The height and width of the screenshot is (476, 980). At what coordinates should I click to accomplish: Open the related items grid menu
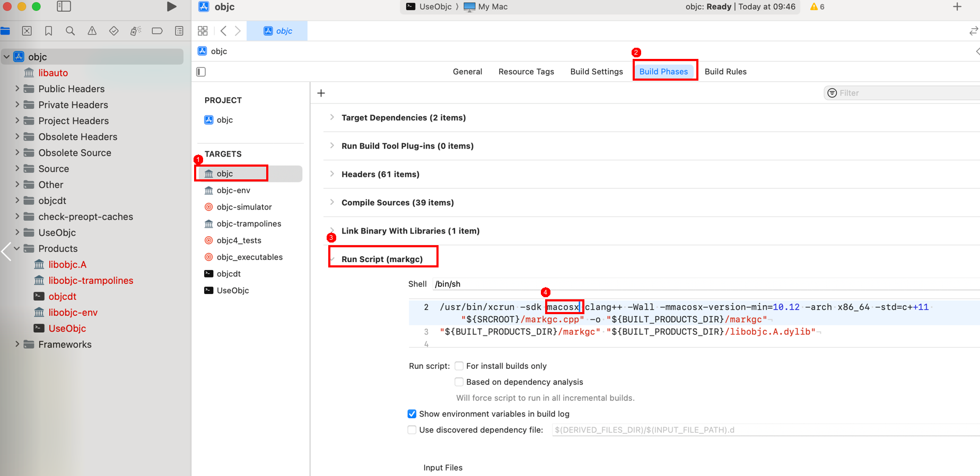[x=203, y=31]
